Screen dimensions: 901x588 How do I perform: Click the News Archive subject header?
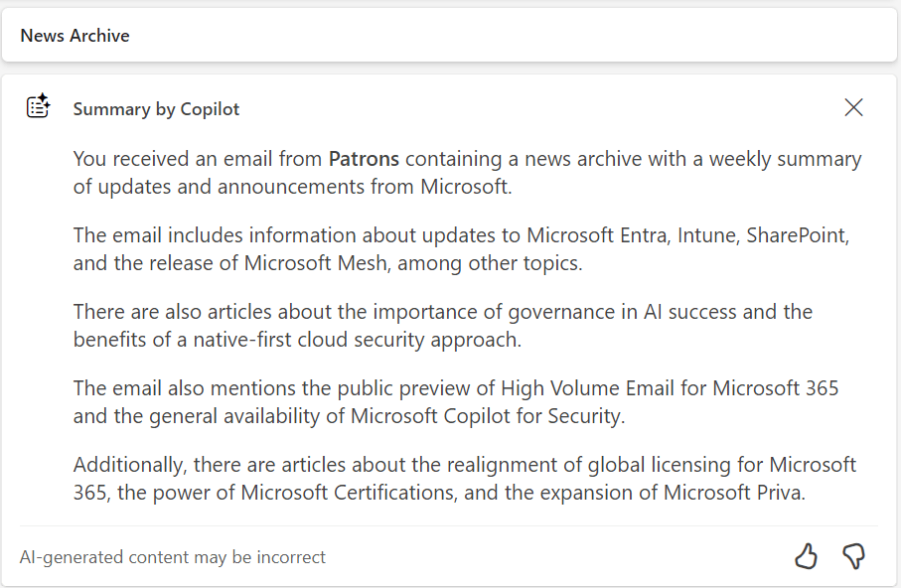(75, 36)
